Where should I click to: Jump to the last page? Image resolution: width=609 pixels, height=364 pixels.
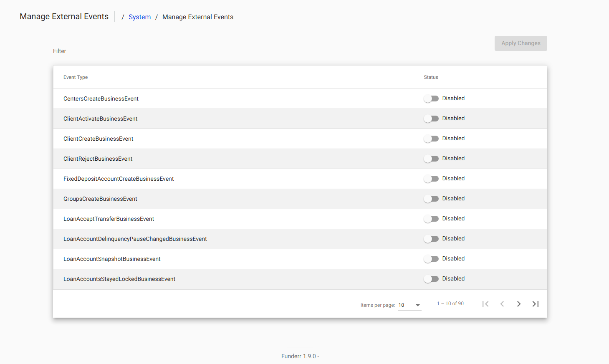click(x=536, y=303)
